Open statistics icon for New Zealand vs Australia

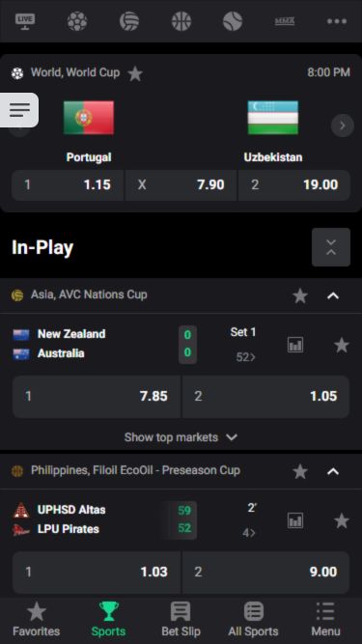point(295,345)
